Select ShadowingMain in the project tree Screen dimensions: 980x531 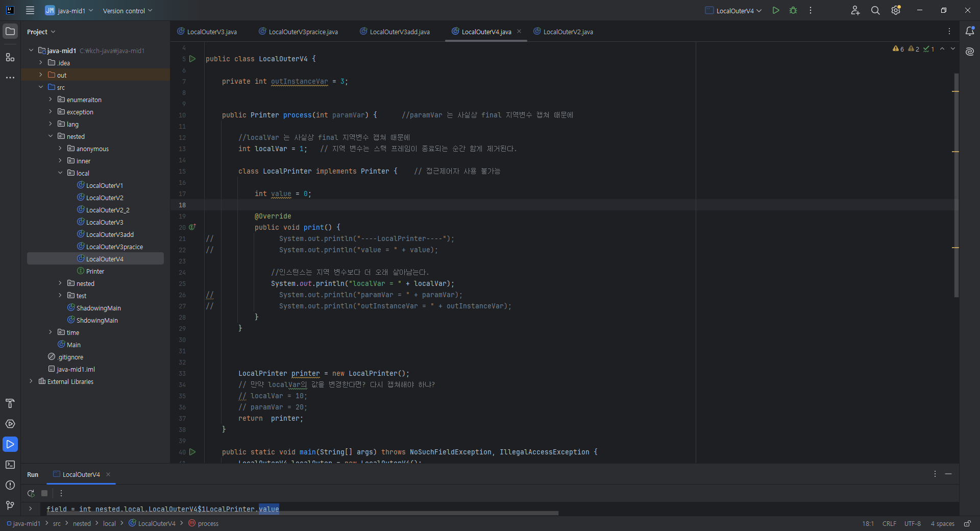tap(99, 308)
